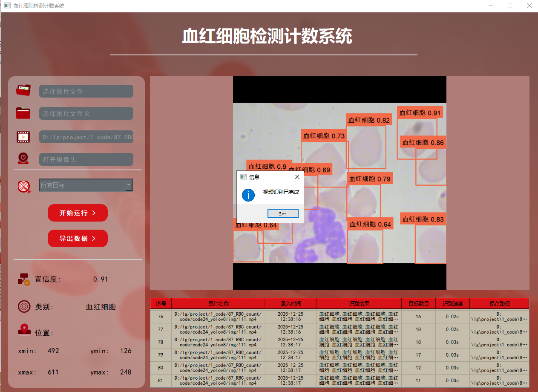Click the 识别结果 column header
Viewport: 538px width, 392px height.
coord(359,304)
